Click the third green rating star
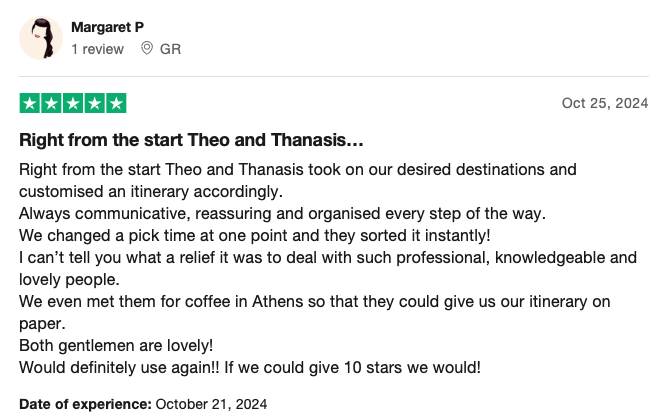The height and width of the screenshot is (419, 668). click(x=73, y=103)
